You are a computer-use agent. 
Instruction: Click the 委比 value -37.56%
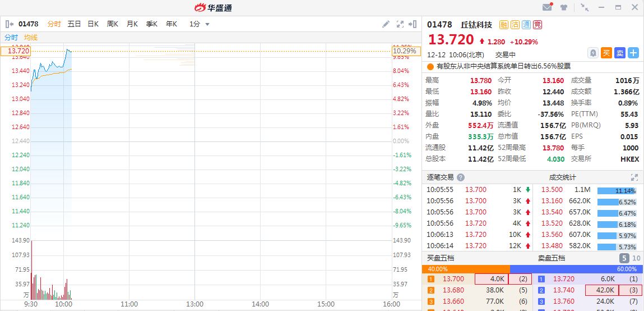point(552,114)
